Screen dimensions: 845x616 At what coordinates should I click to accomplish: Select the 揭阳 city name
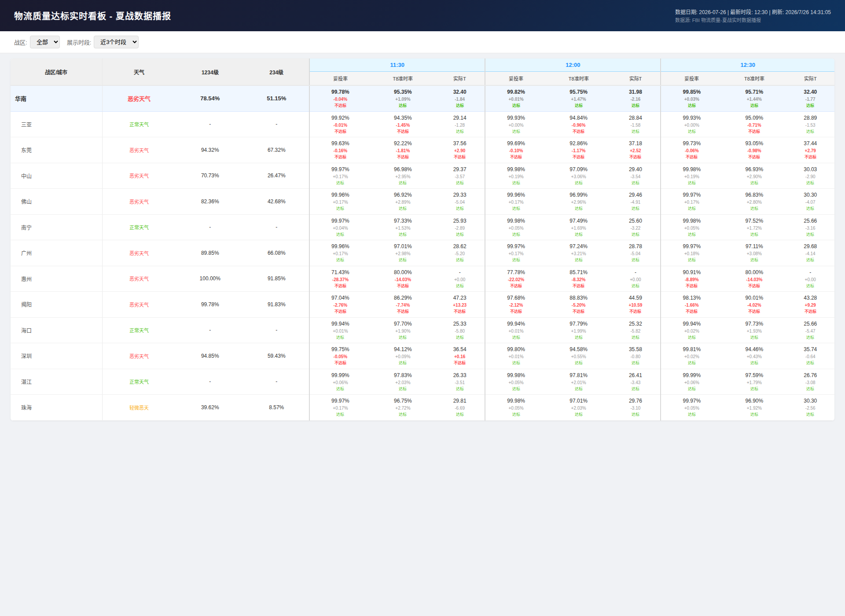coord(26,304)
